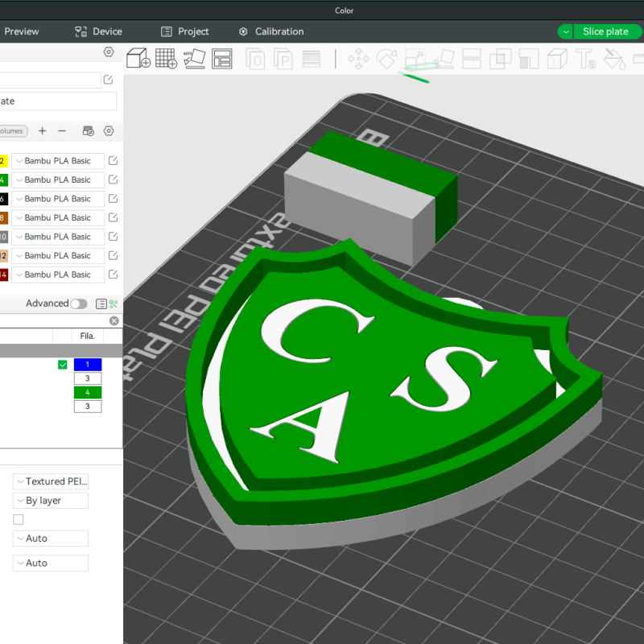Image resolution: width=644 pixels, height=644 pixels.
Task: Tick the empty checkbox below By layer
Action: [x=19, y=519]
